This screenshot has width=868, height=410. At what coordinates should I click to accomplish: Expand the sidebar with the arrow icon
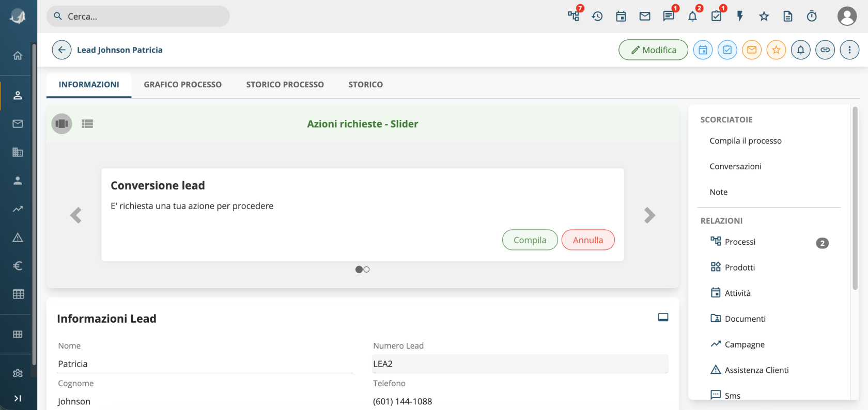coord(18,398)
